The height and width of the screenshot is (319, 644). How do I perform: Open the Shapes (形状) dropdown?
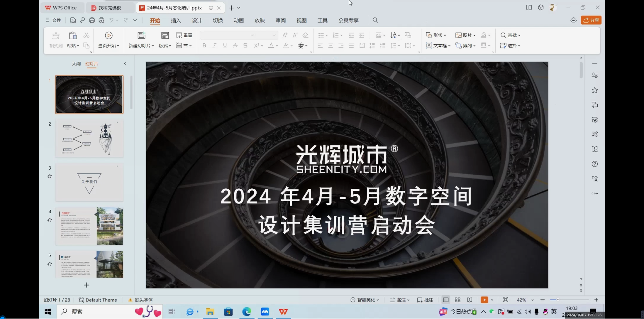pyautogui.click(x=436, y=35)
